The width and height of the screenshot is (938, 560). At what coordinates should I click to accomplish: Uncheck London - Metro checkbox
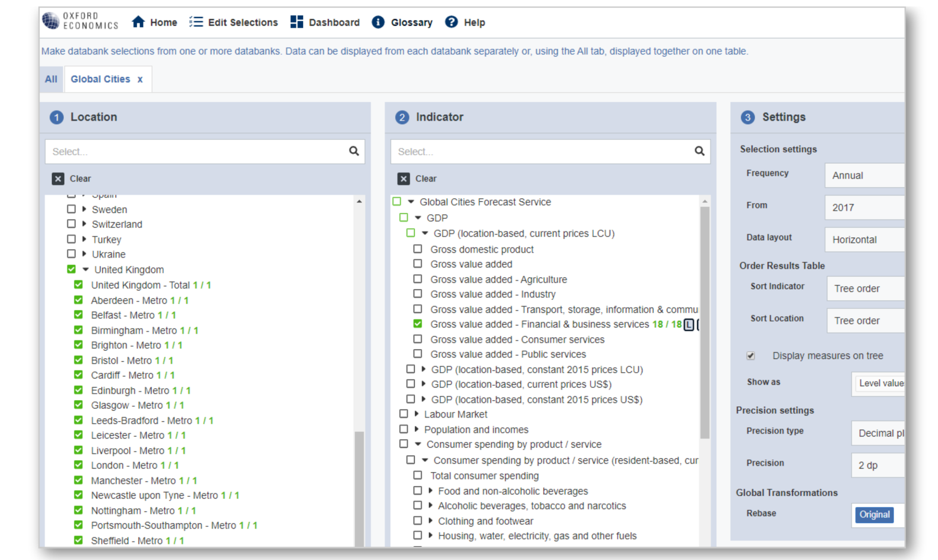[x=78, y=465]
